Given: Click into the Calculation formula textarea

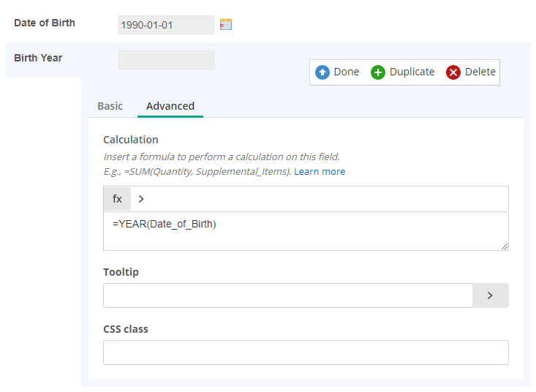Looking at the screenshot, I should tap(306, 231).
